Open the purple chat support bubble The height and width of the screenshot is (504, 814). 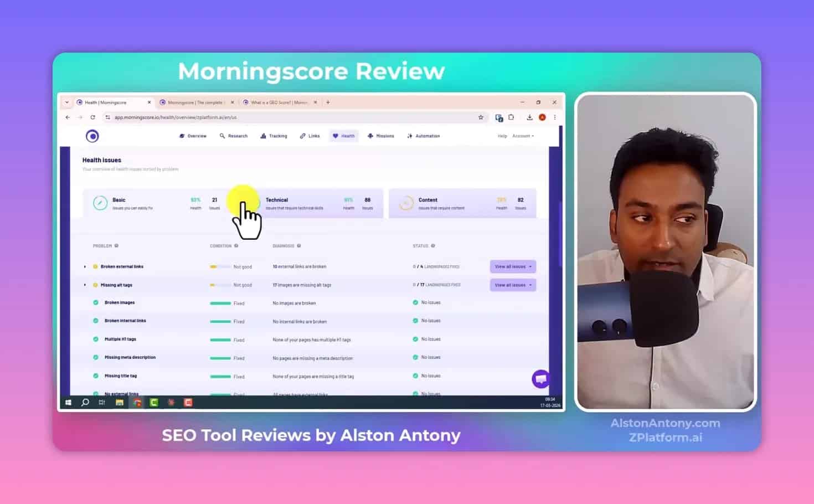click(x=540, y=378)
